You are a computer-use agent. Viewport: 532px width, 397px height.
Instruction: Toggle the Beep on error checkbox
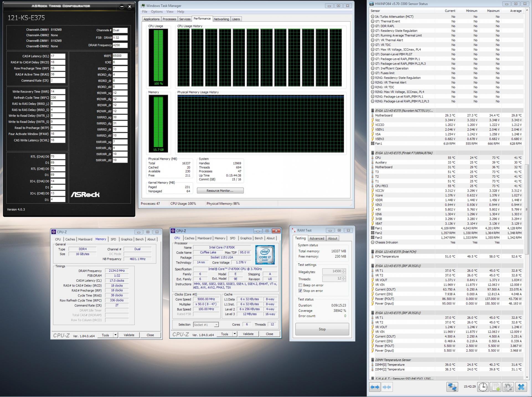click(300, 285)
